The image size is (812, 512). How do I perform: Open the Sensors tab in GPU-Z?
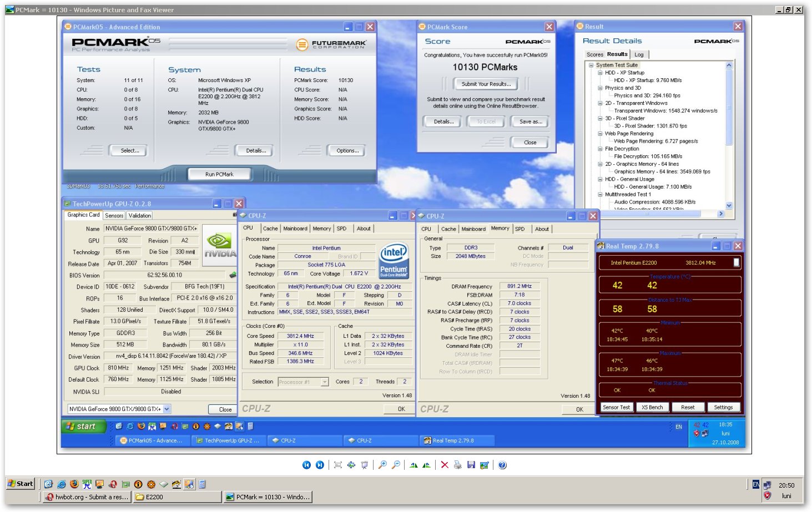(114, 215)
